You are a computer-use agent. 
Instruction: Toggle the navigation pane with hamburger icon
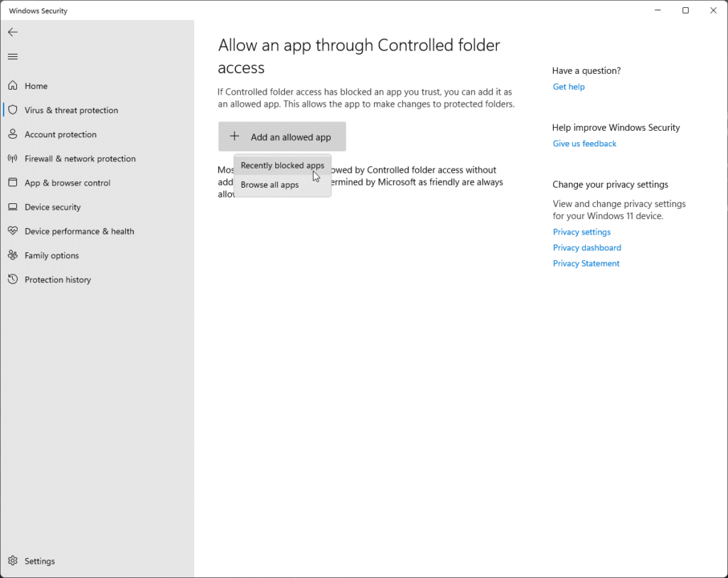tap(12, 56)
